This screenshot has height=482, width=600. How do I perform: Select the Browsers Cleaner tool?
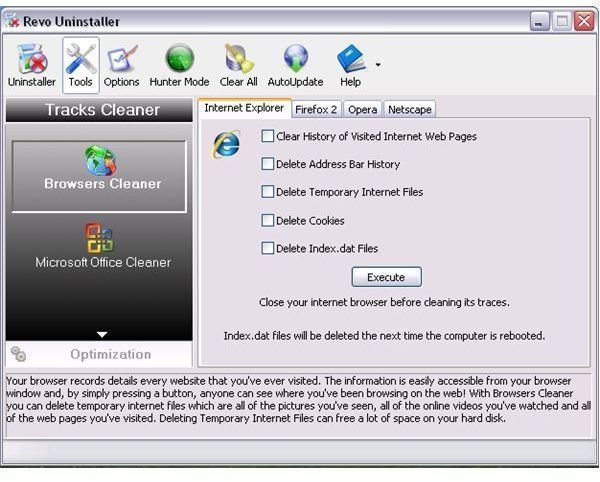(x=99, y=176)
